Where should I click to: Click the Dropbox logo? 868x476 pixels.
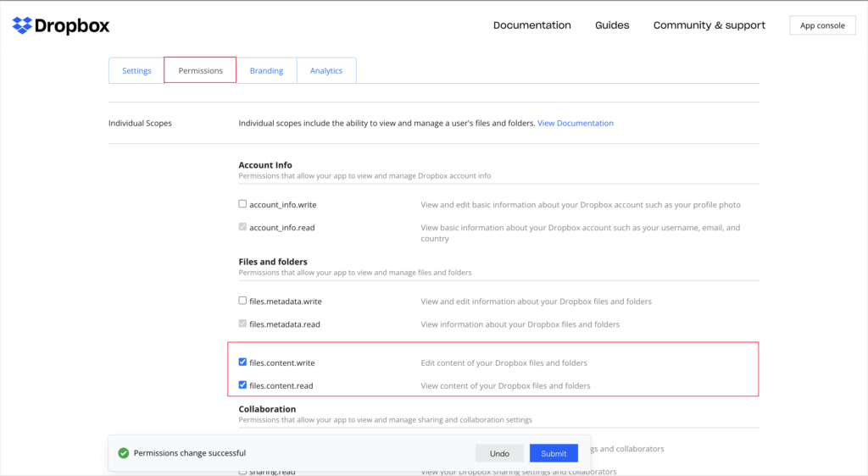click(61, 25)
